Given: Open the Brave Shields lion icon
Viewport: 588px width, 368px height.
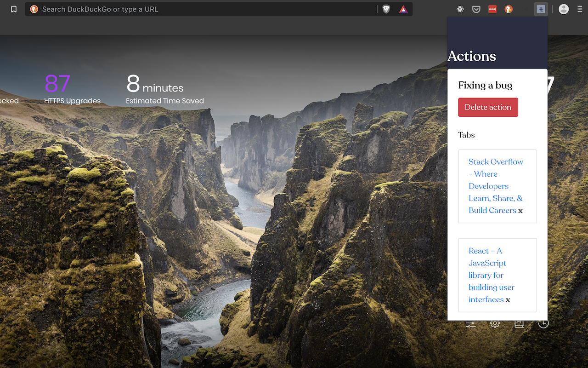Looking at the screenshot, I should (386, 9).
